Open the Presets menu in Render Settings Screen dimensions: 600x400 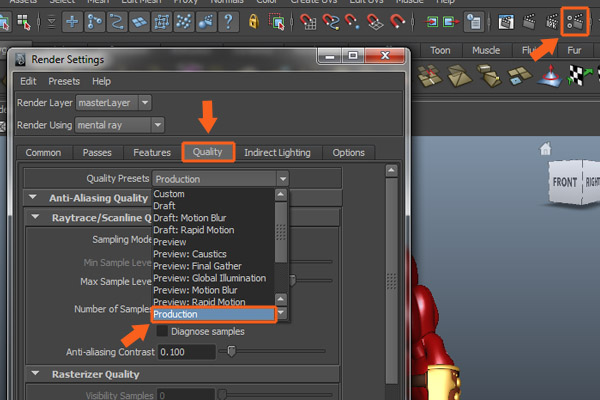(64, 81)
